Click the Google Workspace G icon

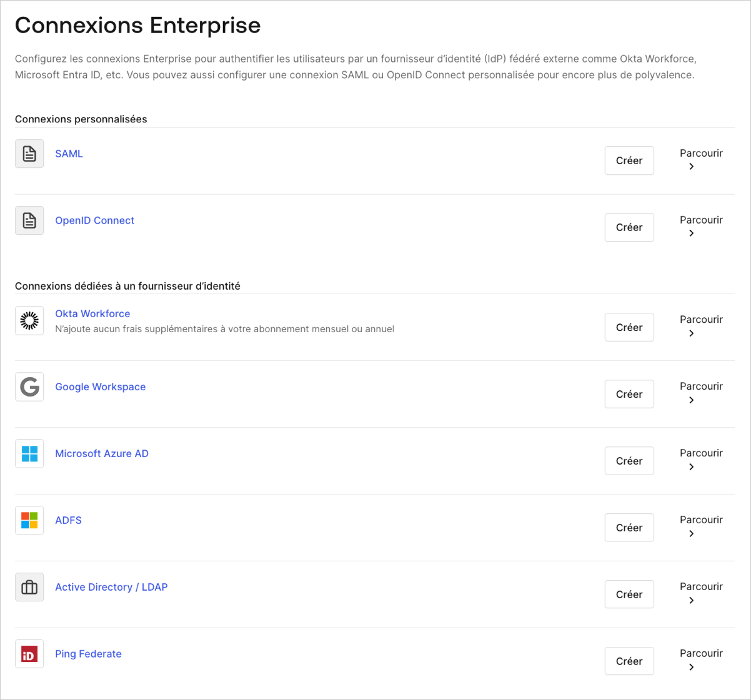pyautogui.click(x=29, y=387)
